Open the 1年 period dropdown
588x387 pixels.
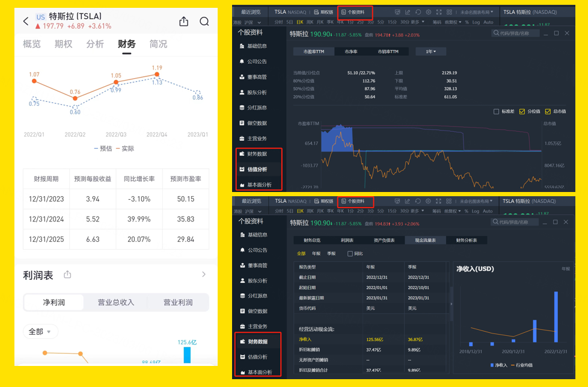click(x=431, y=51)
